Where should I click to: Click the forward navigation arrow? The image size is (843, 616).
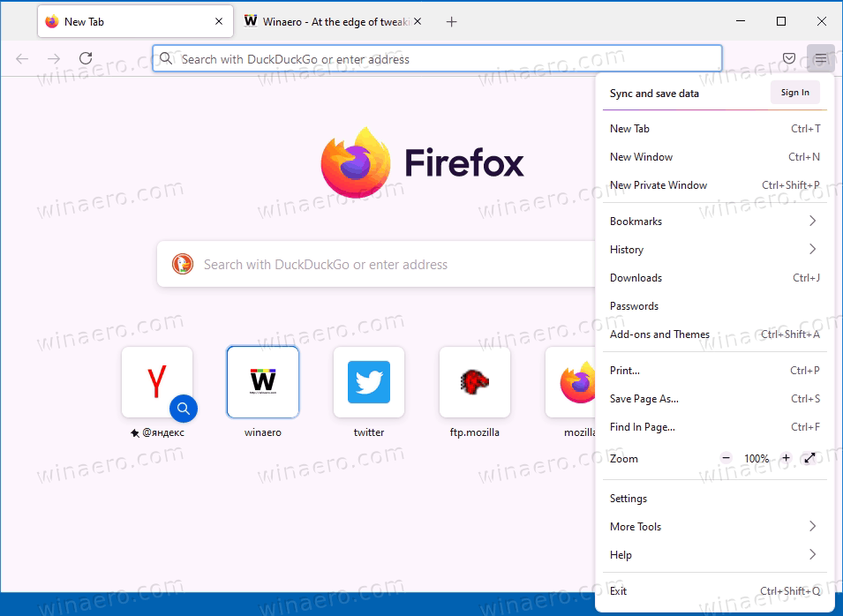(53, 58)
